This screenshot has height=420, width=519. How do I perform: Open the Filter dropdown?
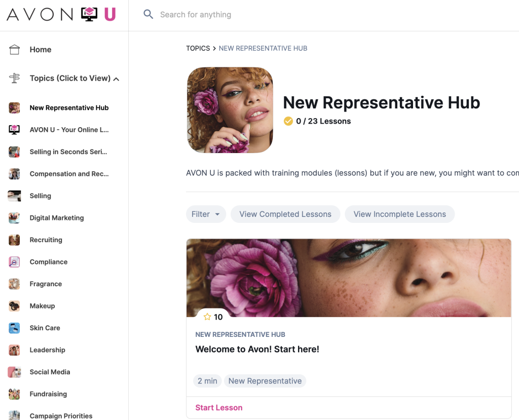coord(206,214)
